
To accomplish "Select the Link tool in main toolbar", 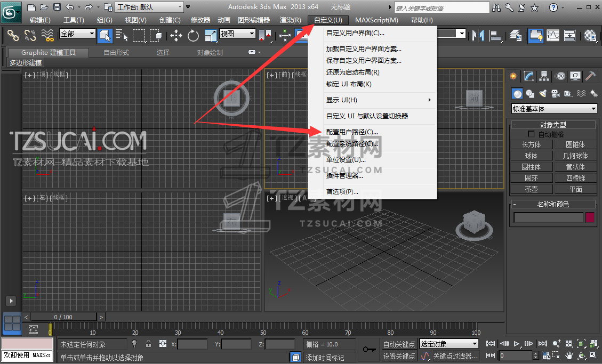I will click(x=13, y=36).
